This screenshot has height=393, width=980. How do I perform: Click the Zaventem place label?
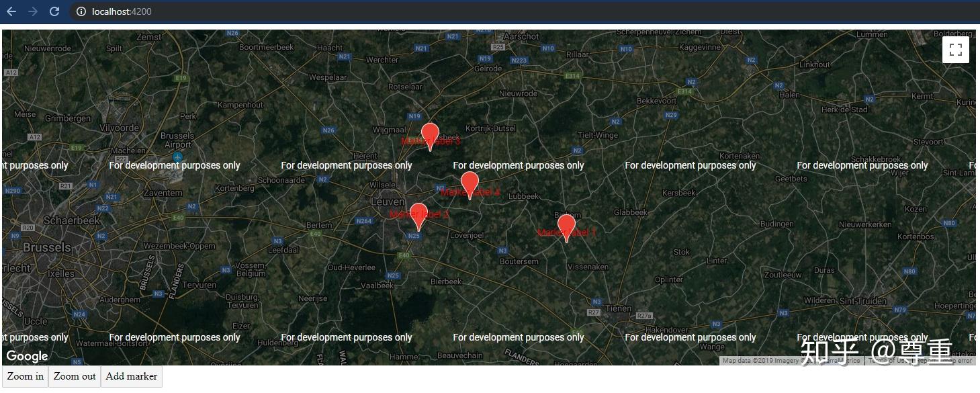coord(163,193)
